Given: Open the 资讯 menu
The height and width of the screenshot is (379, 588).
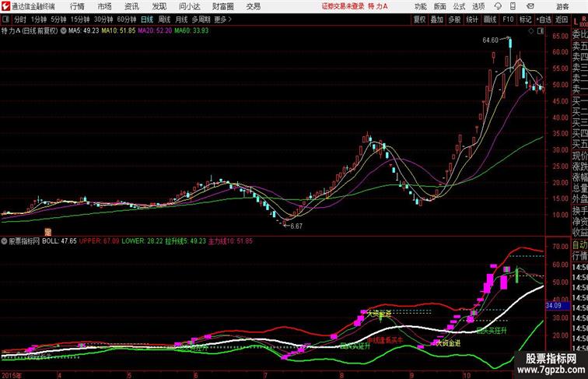Looking at the screenshot, I should click(x=131, y=6).
